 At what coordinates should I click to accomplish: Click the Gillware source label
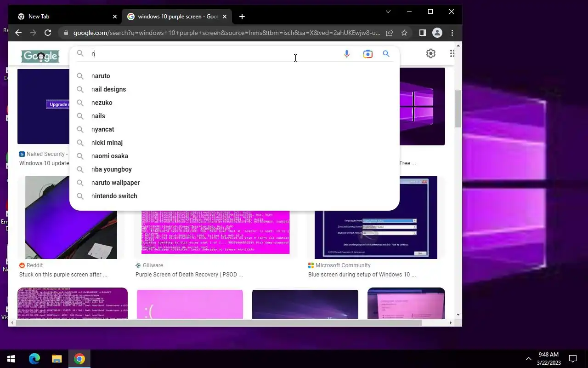coord(153,265)
